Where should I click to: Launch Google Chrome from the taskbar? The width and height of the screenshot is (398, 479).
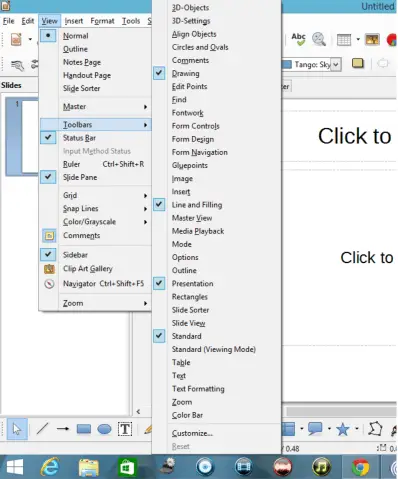click(x=360, y=467)
